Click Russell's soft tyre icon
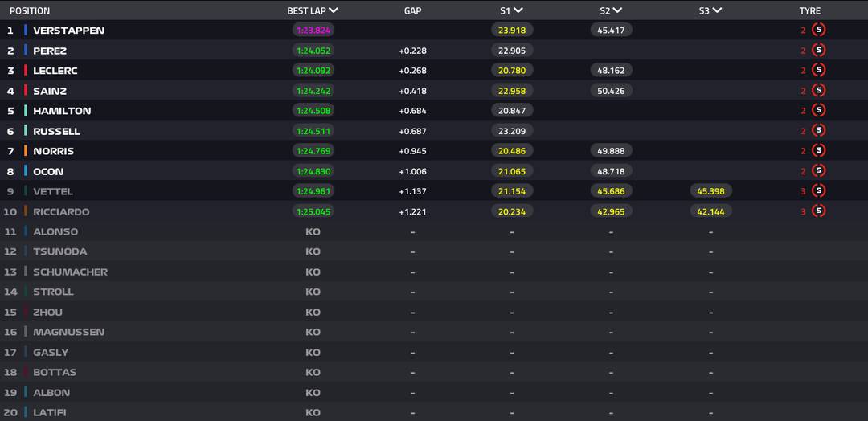This screenshot has height=421, width=868. click(x=819, y=130)
